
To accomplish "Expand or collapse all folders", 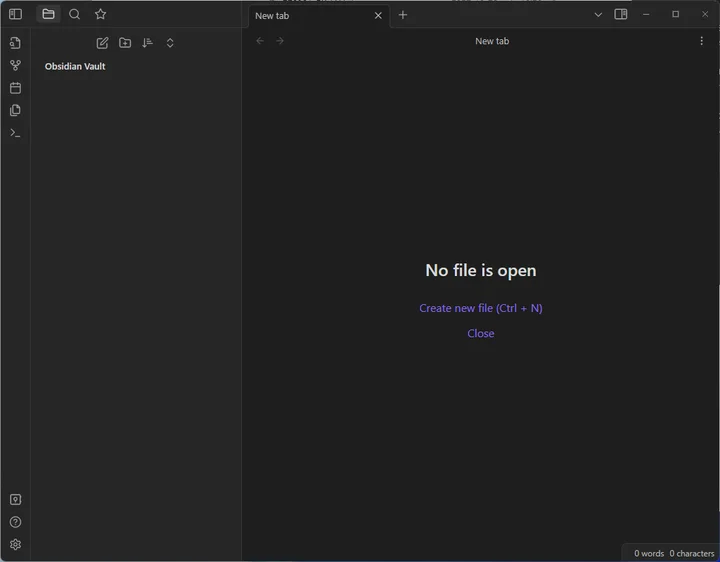I will (x=170, y=43).
